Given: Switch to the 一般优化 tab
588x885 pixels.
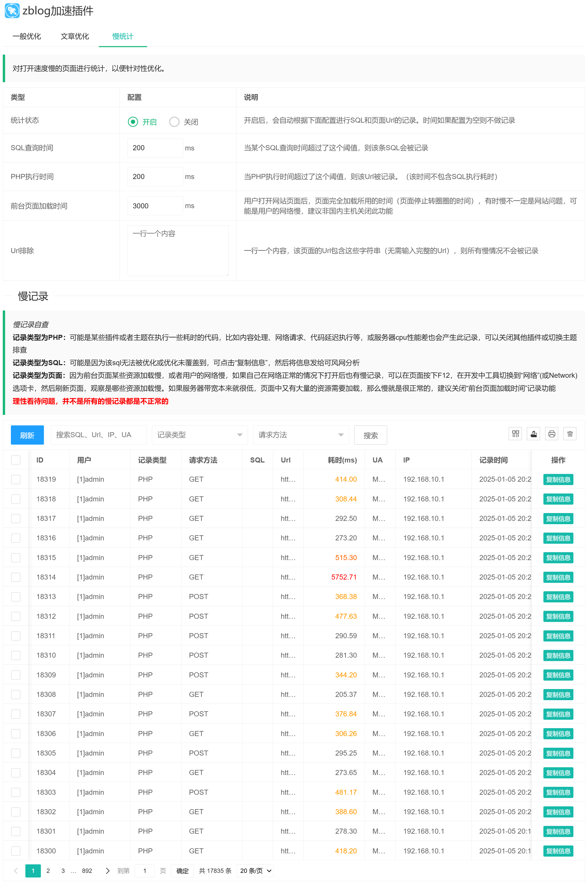Looking at the screenshot, I should tap(27, 36).
